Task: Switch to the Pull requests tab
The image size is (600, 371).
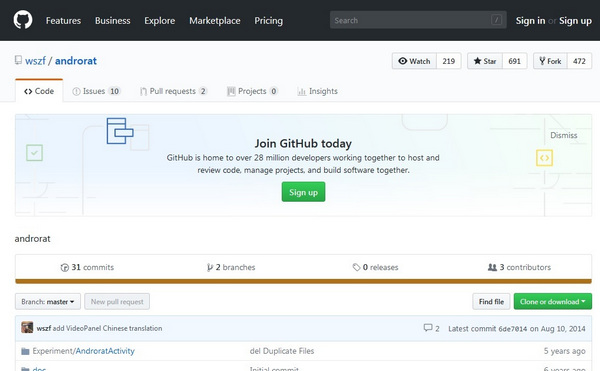Action: pos(173,91)
